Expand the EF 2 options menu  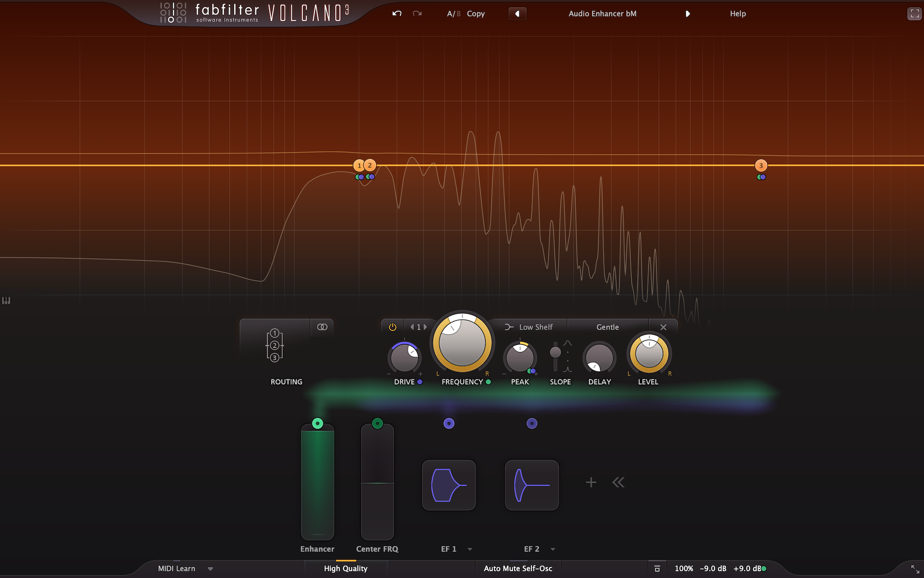point(553,549)
